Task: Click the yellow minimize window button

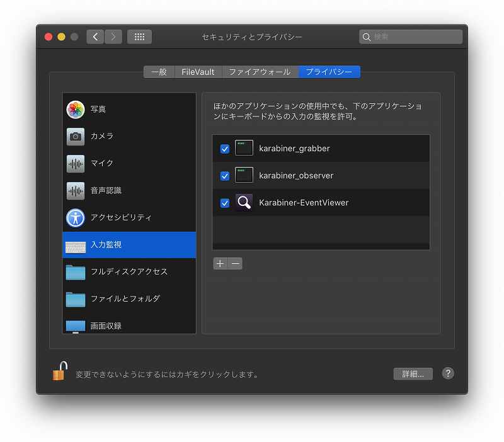Action: click(x=61, y=37)
